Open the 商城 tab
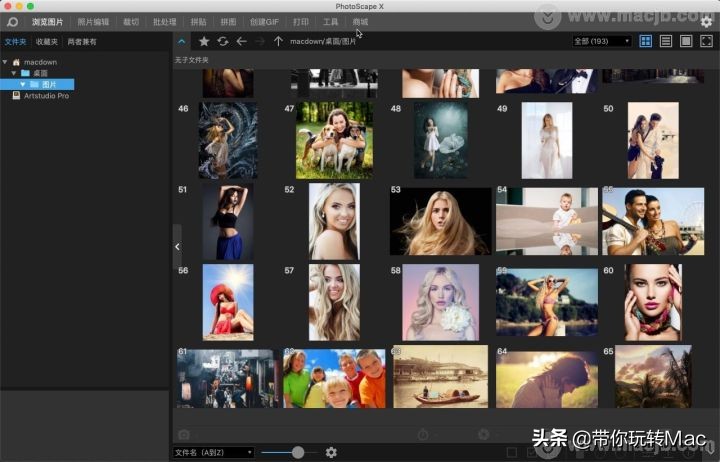Viewport: 720px width, 462px height. pyautogui.click(x=360, y=22)
